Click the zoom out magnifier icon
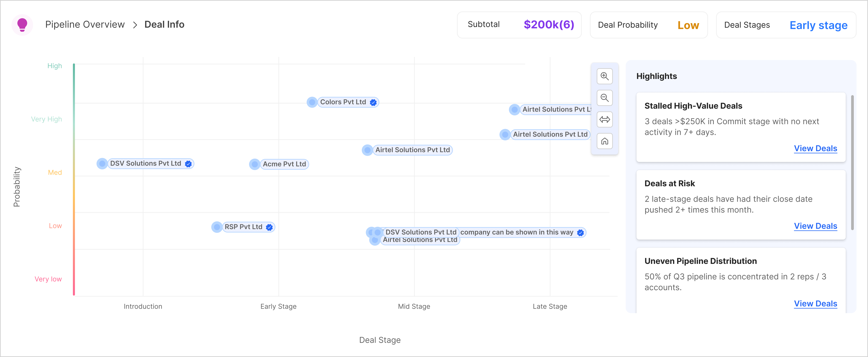This screenshot has height=357, width=868. pyautogui.click(x=604, y=98)
